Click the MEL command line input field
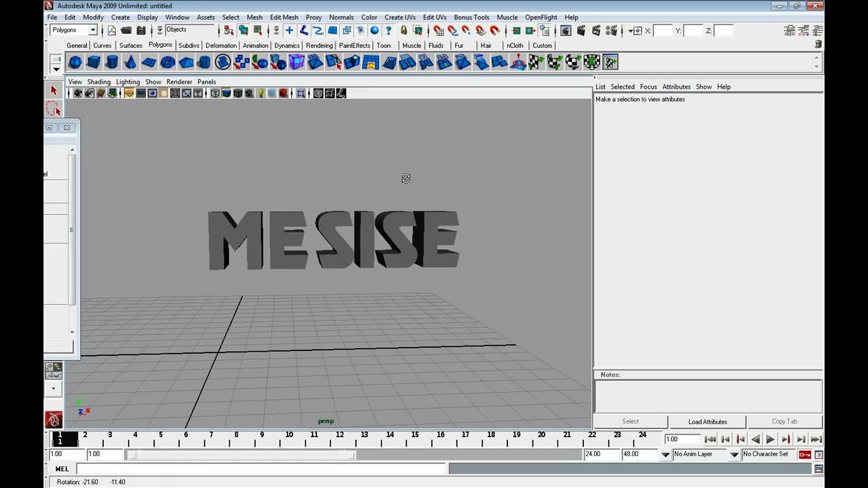 [x=260, y=469]
